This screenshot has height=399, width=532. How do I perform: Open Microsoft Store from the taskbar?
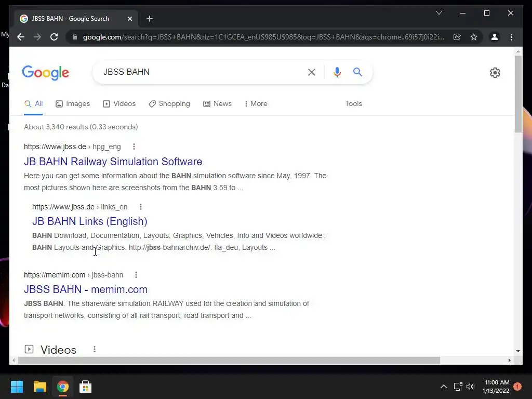[x=85, y=387]
